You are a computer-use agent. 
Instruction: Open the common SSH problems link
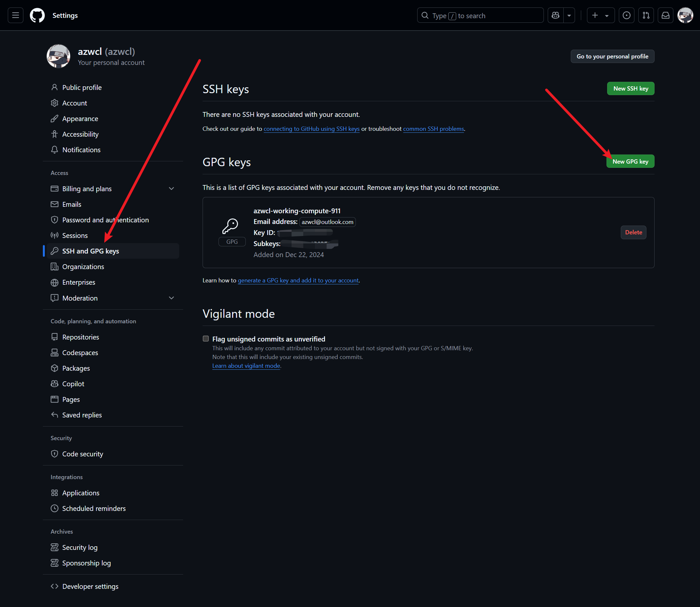433,129
